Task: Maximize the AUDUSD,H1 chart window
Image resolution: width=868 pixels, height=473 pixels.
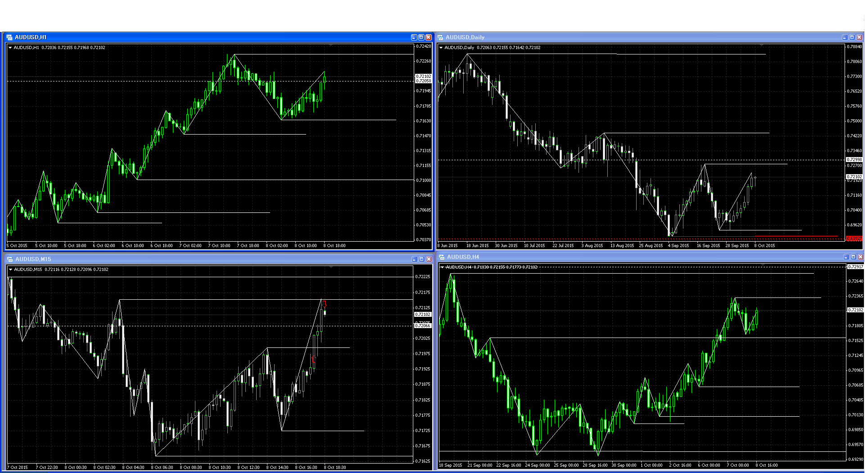Action: pyautogui.click(x=421, y=37)
